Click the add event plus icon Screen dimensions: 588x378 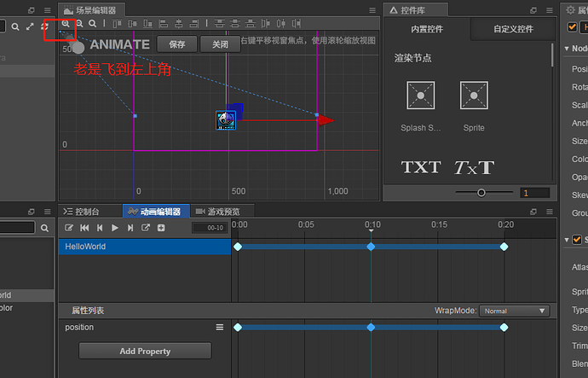pos(161,228)
